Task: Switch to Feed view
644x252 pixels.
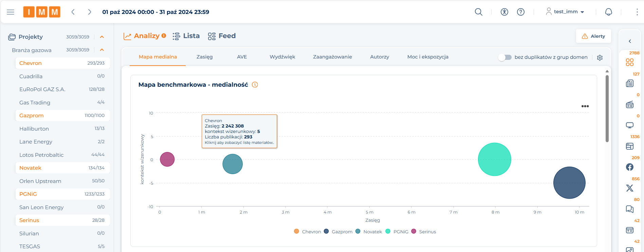Action: click(x=222, y=36)
